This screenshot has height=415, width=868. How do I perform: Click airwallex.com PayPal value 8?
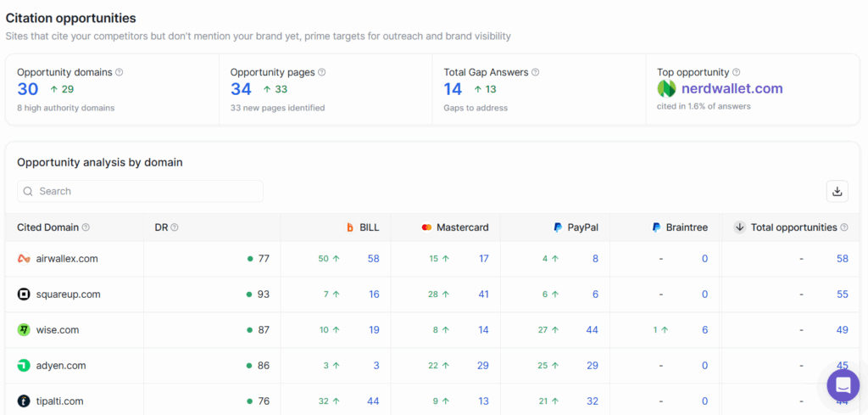coord(596,258)
